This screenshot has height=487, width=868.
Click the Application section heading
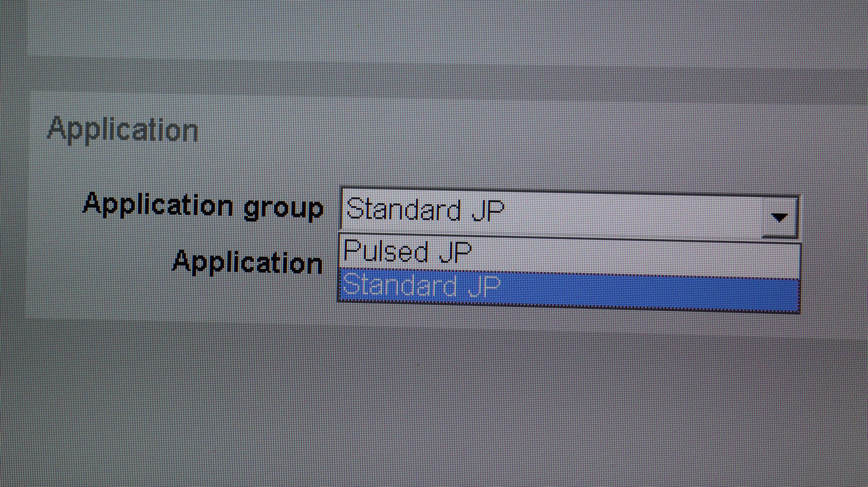tap(123, 130)
